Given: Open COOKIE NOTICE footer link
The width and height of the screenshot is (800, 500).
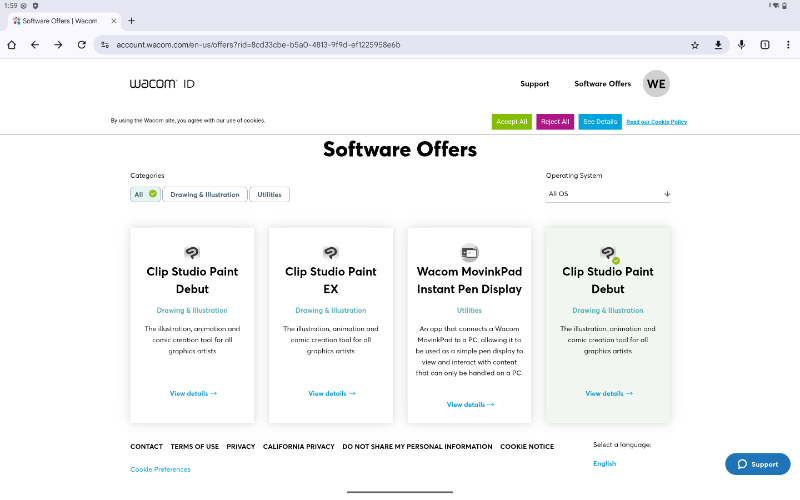Looking at the screenshot, I should pos(527,446).
